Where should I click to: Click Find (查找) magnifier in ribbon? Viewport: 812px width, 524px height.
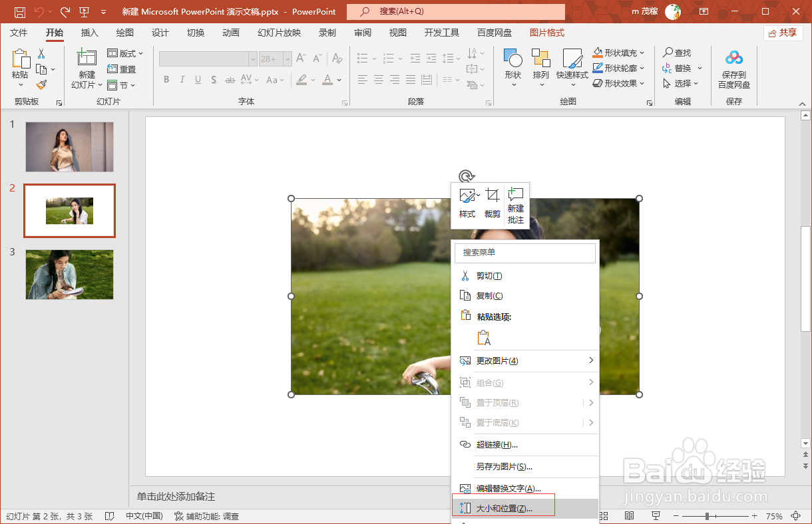click(677, 53)
